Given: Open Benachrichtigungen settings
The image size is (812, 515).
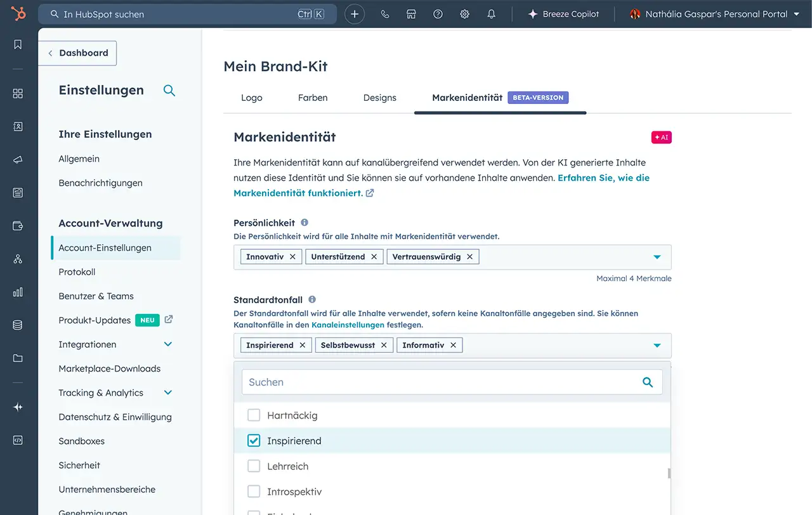Looking at the screenshot, I should coord(100,183).
